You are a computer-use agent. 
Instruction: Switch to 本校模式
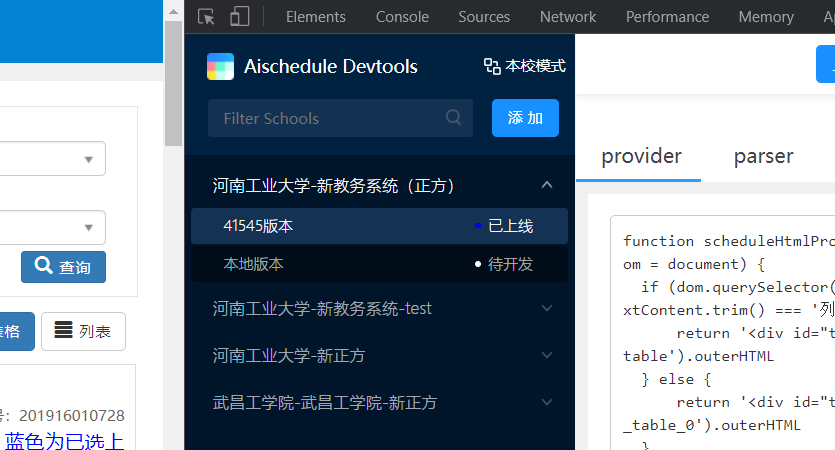click(x=525, y=66)
